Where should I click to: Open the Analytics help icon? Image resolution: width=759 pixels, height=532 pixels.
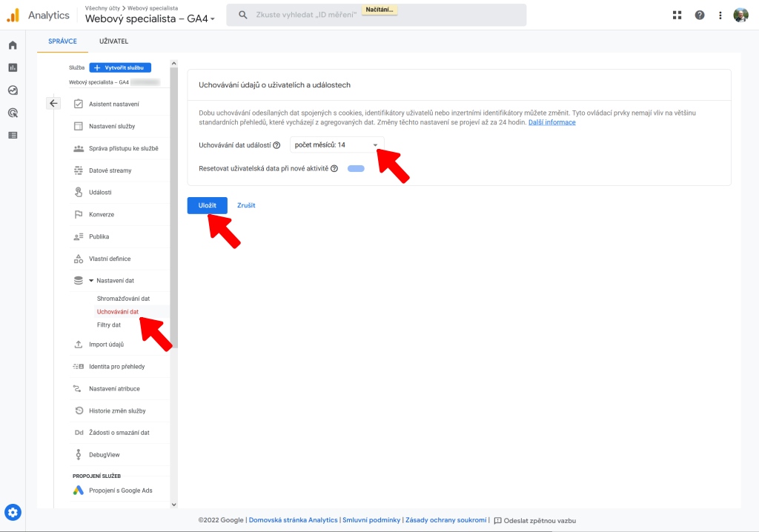[699, 14]
